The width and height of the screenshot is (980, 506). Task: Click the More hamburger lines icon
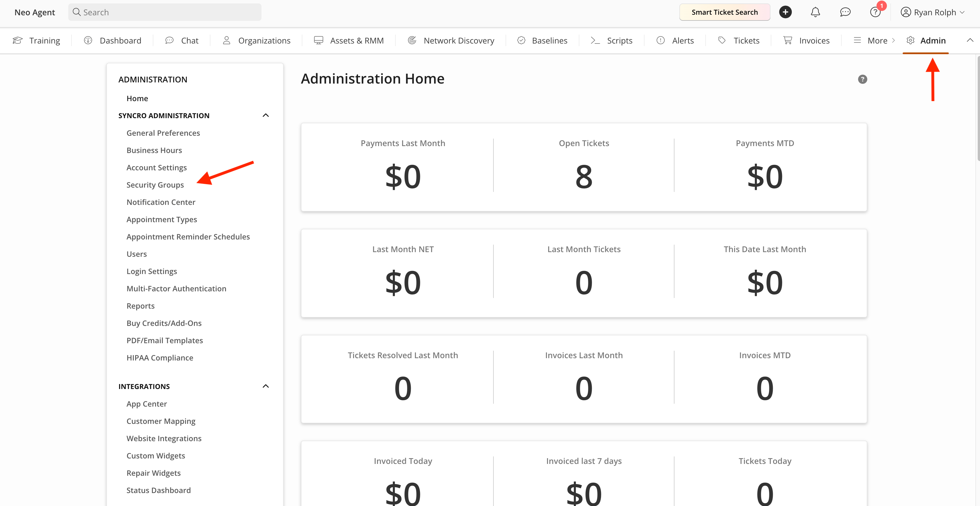pyautogui.click(x=857, y=40)
